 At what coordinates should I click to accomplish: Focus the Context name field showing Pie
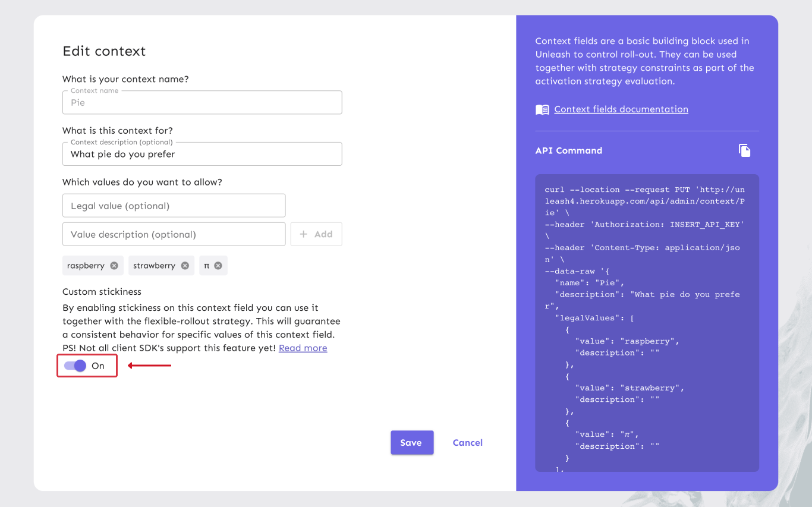pos(202,102)
